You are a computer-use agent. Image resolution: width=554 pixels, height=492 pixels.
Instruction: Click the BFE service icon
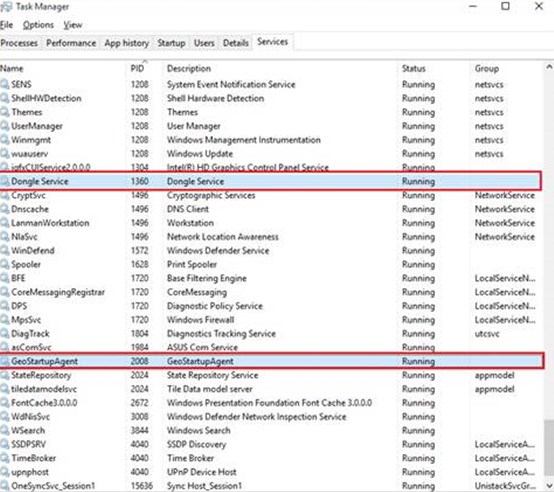click(5, 278)
